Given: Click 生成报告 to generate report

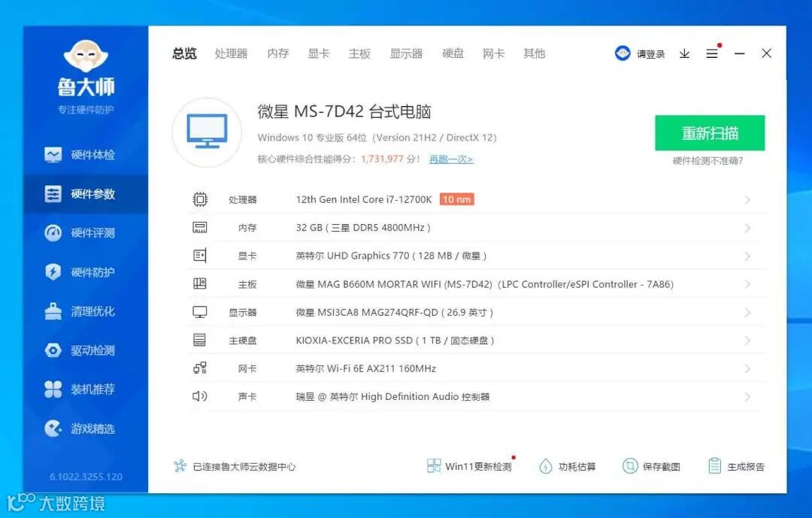Looking at the screenshot, I should tap(736, 466).
